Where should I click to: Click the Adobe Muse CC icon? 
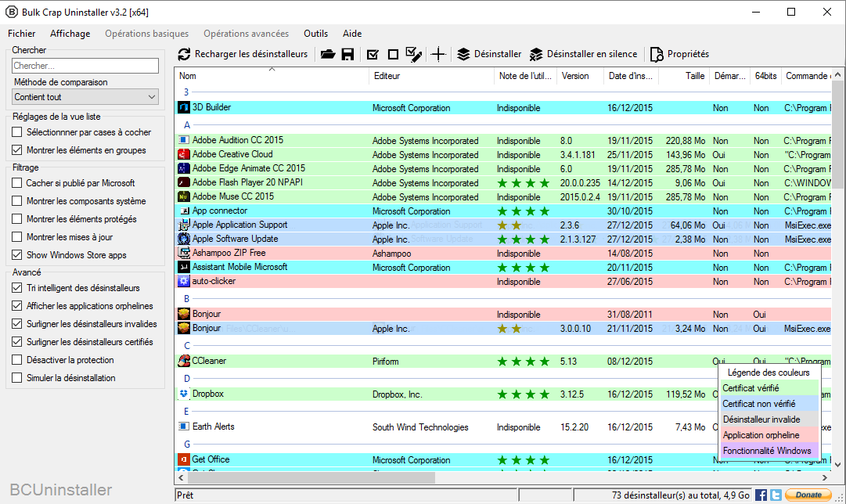(184, 196)
